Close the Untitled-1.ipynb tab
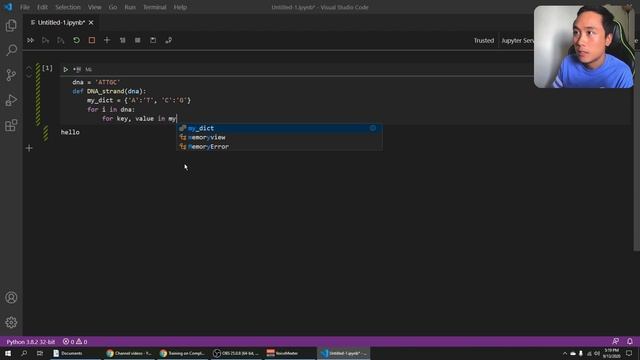Image resolution: width=640 pixels, height=360 pixels. [x=91, y=23]
